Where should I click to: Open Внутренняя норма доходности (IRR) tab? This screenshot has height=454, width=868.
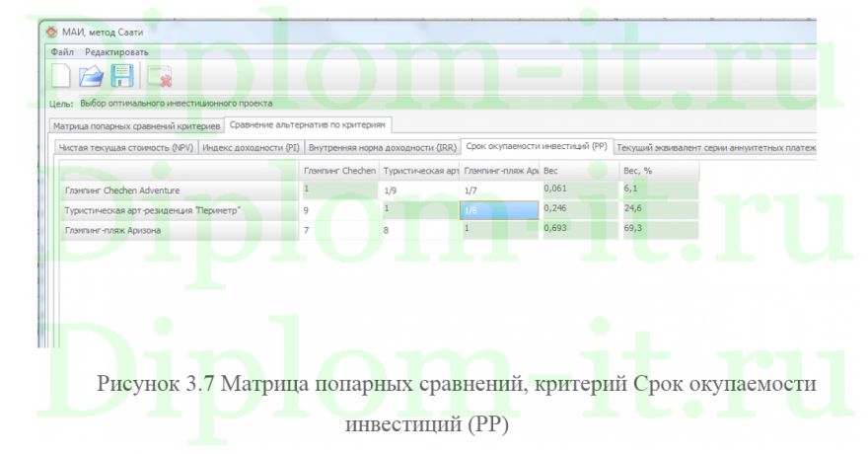(382, 148)
